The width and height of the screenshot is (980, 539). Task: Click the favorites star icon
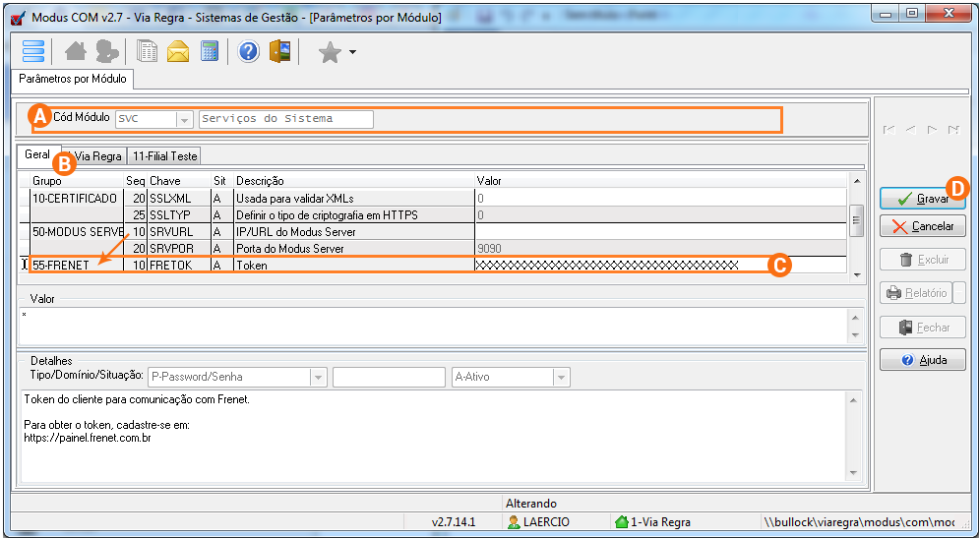pos(330,52)
